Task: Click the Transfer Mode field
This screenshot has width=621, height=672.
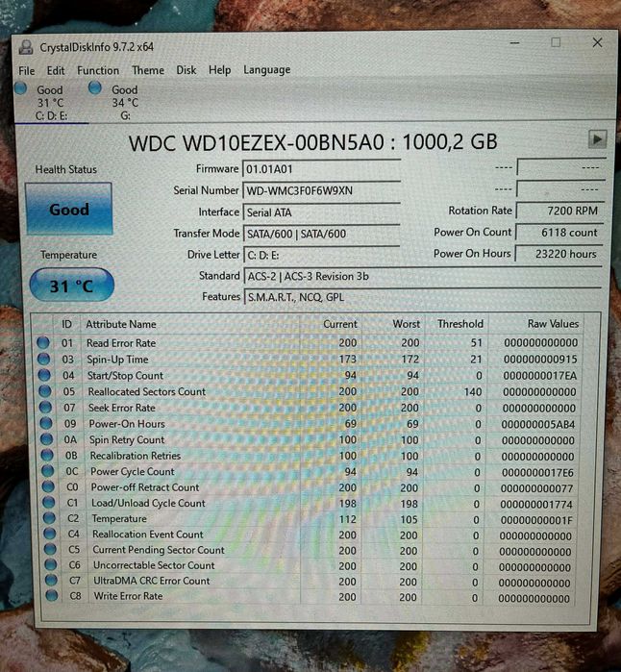Action: (x=321, y=234)
